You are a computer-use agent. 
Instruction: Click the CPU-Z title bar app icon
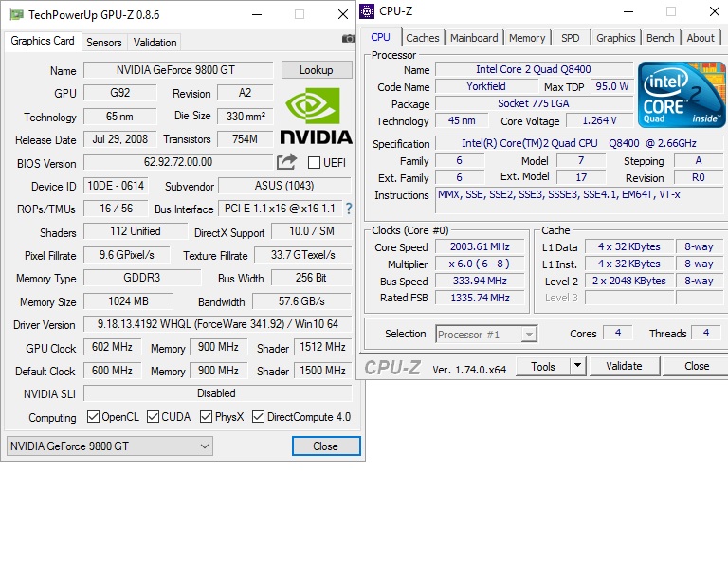pos(367,10)
